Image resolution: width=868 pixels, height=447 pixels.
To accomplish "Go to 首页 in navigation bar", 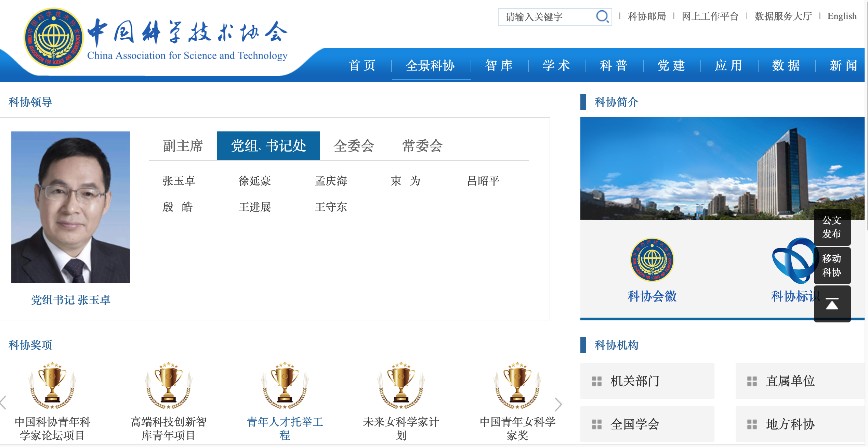I will [x=363, y=65].
